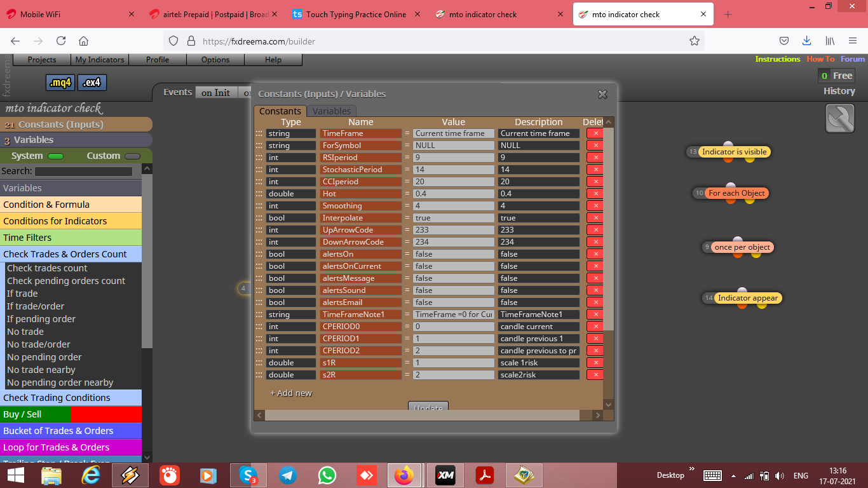Select 'Check trades count' block item
The image size is (868, 488).
pos(47,268)
